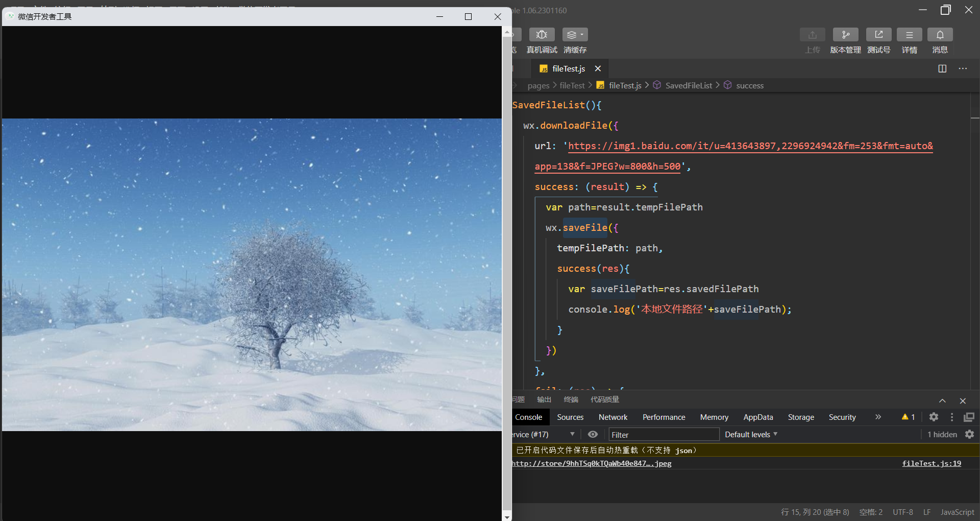Open the messages (消息) bell
This screenshot has height=521, width=980.
pos(940,35)
